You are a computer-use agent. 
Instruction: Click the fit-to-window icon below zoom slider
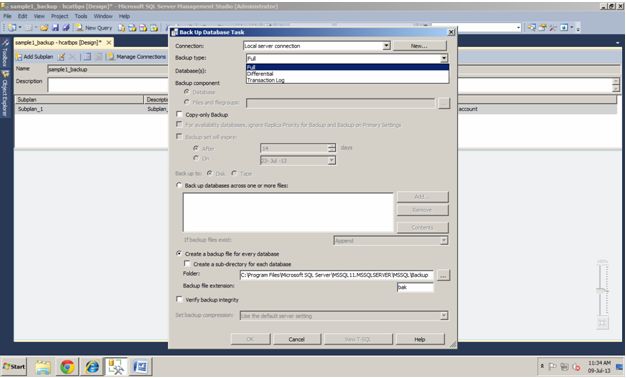point(602,323)
